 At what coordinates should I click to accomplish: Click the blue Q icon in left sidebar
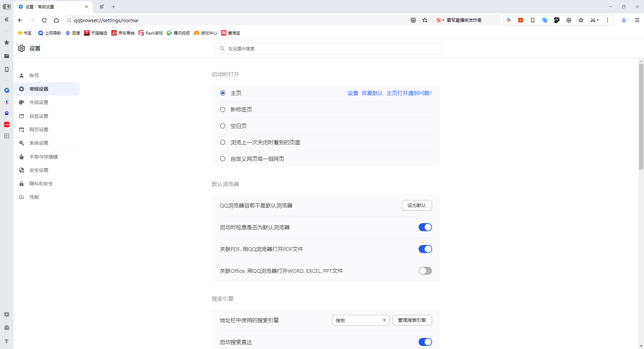click(7, 90)
